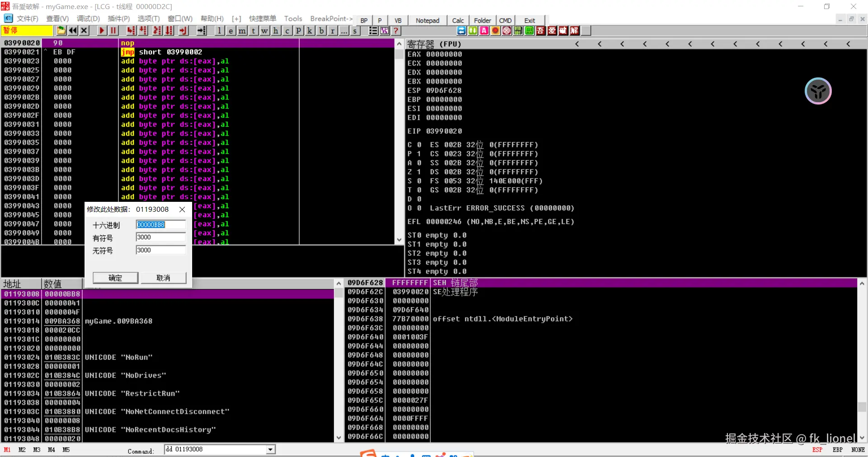This screenshot has width=868, height=457.
Task: Open the Tools menu
Action: tap(293, 19)
